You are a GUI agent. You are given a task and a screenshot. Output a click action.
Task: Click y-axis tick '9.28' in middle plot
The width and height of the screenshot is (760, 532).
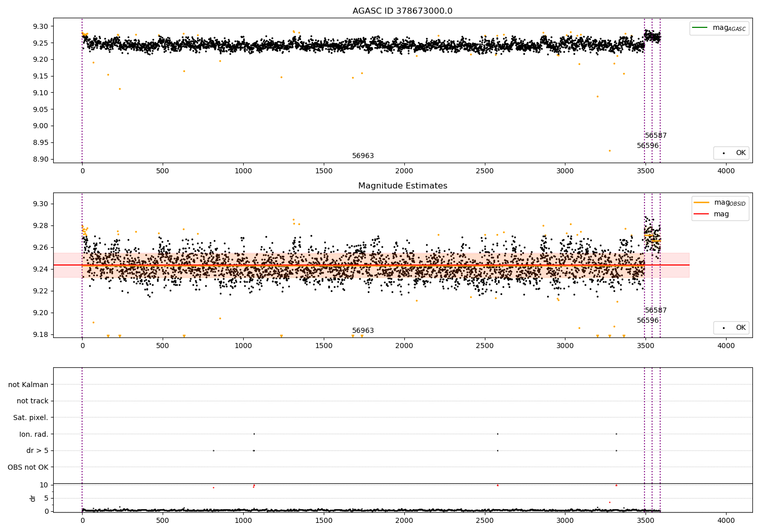click(40, 225)
